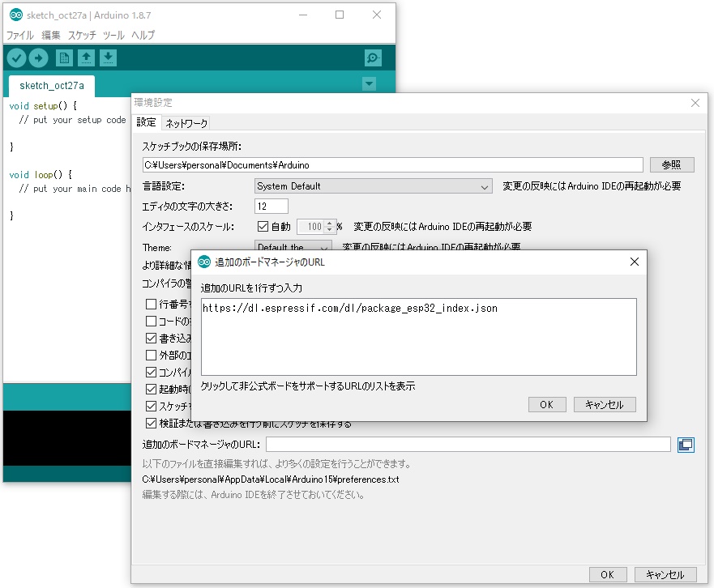Click the Save sketch down-arrow icon
The width and height of the screenshot is (714, 588).
tap(108, 58)
